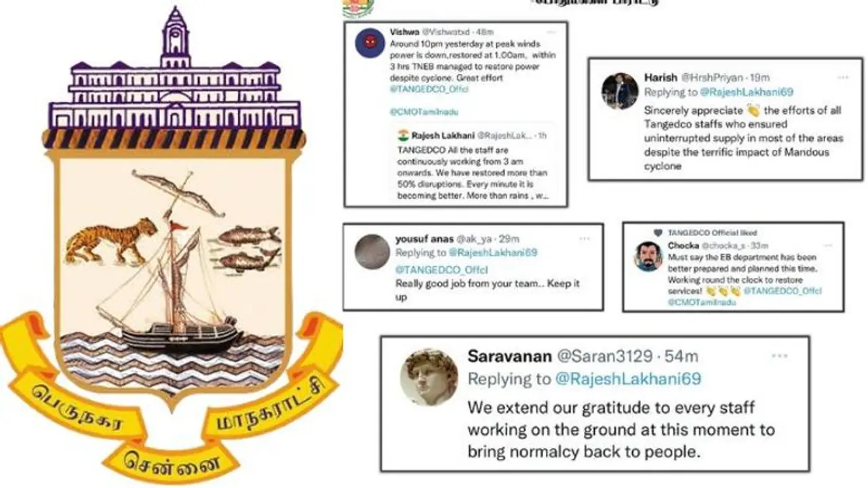This screenshot has height=488, width=868.
Task: Open the @RajeshLakhani69 mention in Harish's reply
Action: click(x=746, y=91)
